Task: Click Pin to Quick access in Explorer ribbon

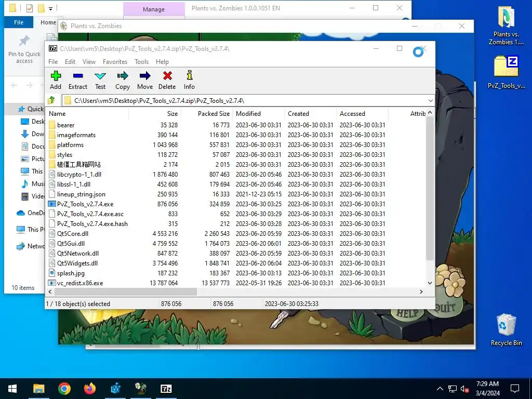Action: (24, 49)
